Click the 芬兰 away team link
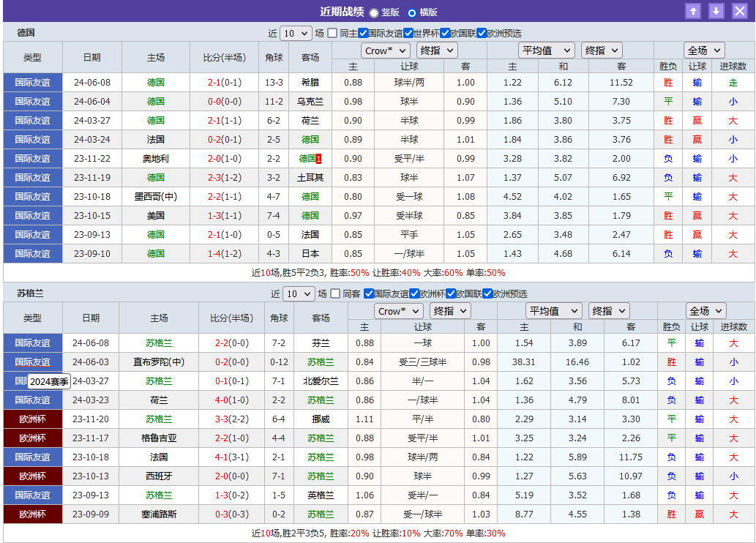This screenshot has height=543, width=756. pyautogui.click(x=320, y=342)
